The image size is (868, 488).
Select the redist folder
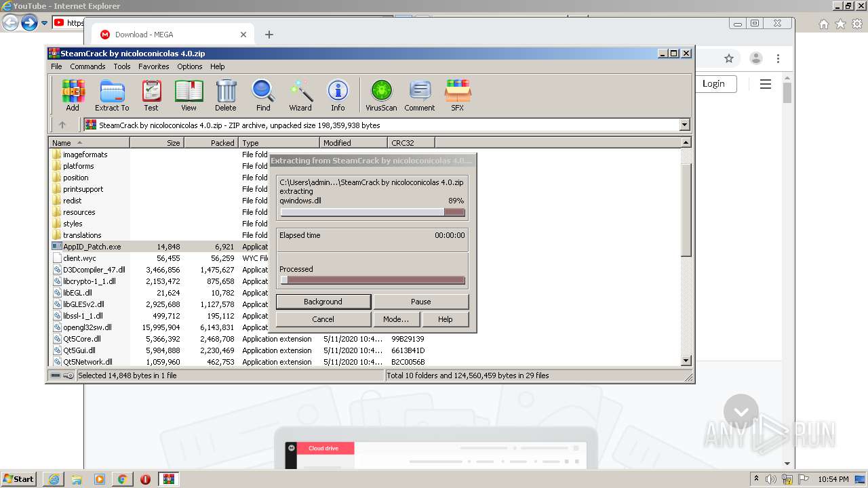(x=72, y=201)
